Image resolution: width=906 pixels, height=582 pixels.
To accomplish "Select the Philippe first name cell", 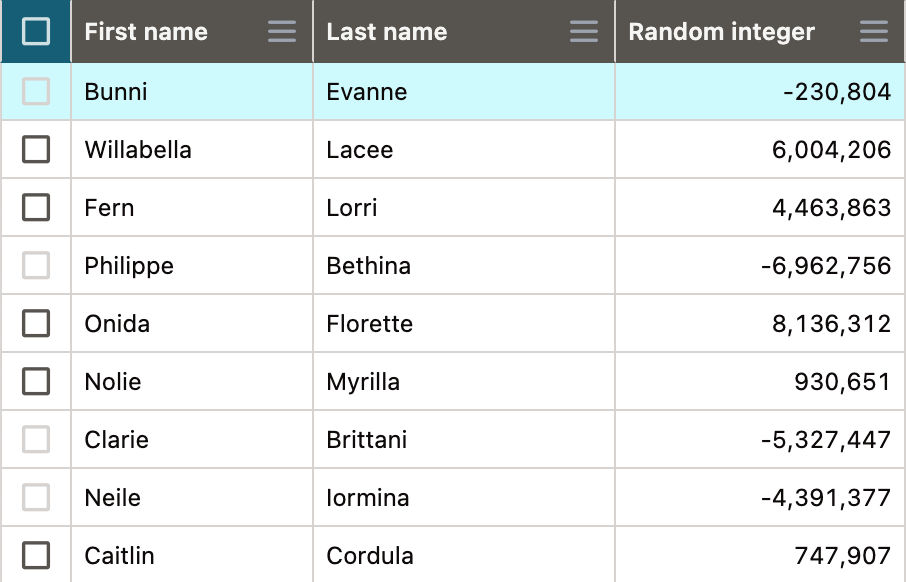I will [x=192, y=265].
